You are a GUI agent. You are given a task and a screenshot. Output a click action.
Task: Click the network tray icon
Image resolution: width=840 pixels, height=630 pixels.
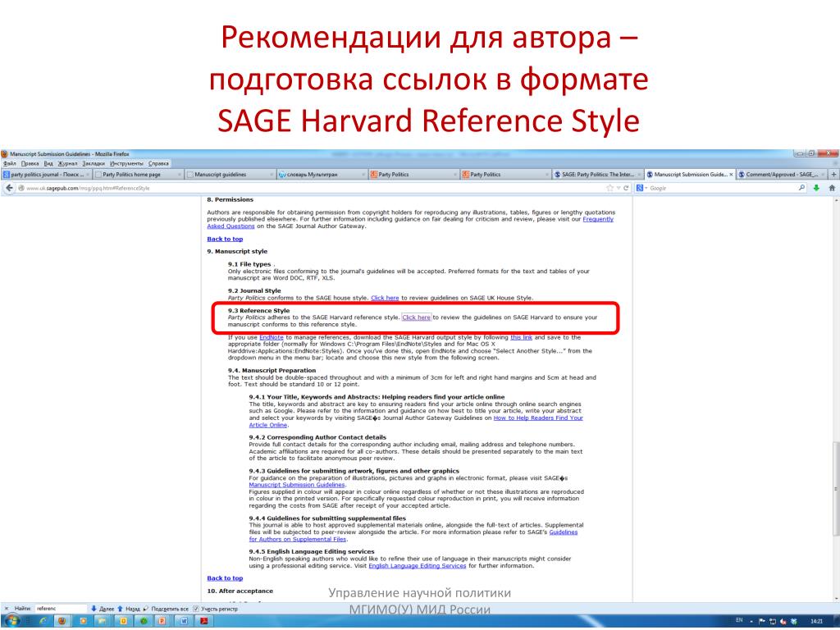tap(773, 621)
